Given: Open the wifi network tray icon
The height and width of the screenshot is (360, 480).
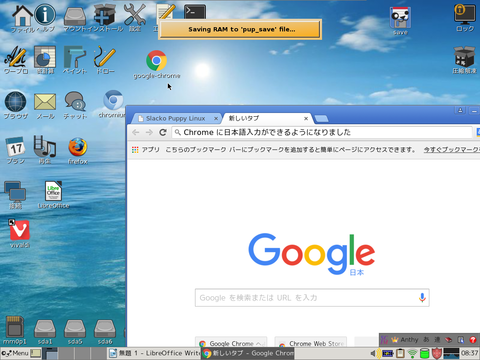Looking at the screenshot, I should tap(412, 353).
